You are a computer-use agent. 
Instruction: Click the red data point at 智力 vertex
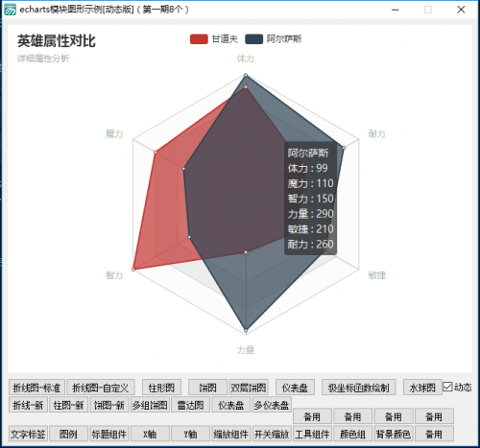click(x=133, y=270)
